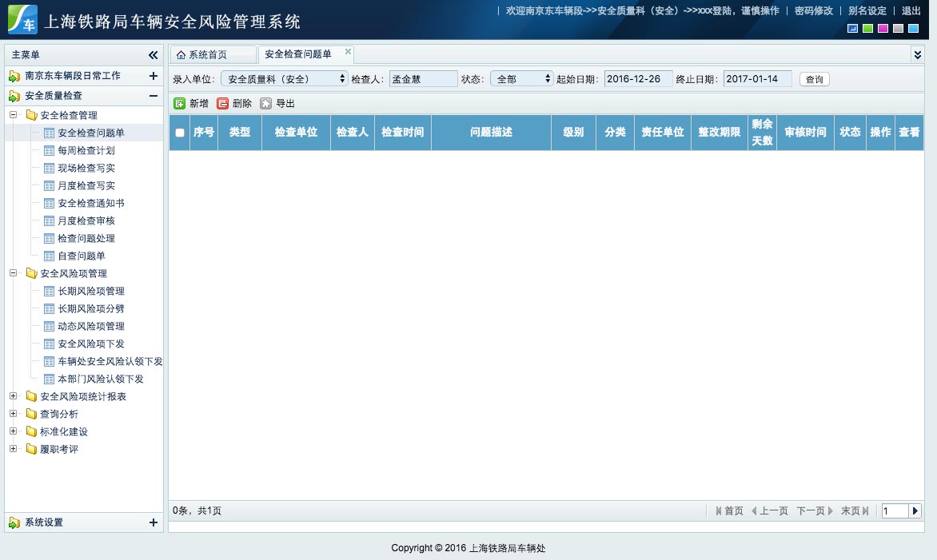
Task: Toggle the select-all checkbox in table header
Action: pyautogui.click(x=180, y=133)
